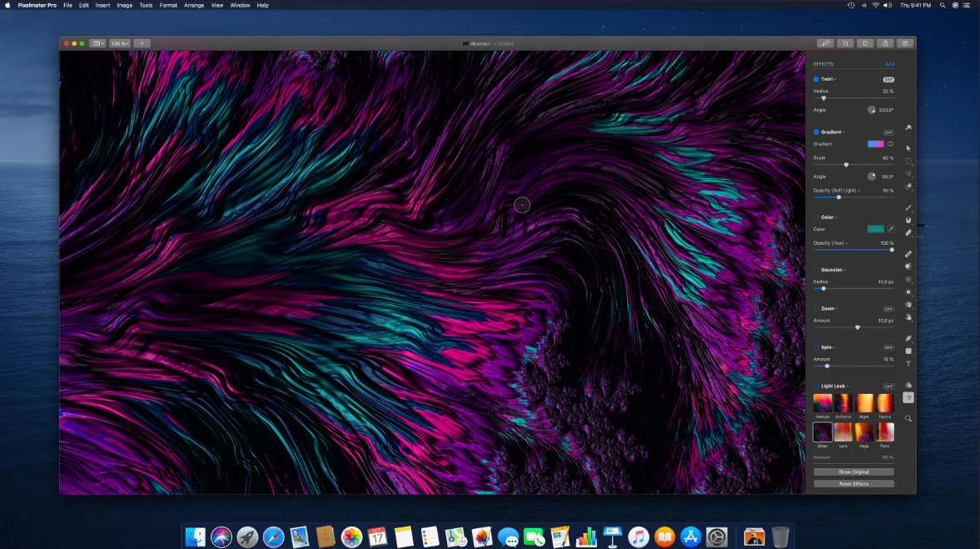Screen dimensions: 980x549
Task: Enable the Gaussian effect checkbox
Action: 816,270
